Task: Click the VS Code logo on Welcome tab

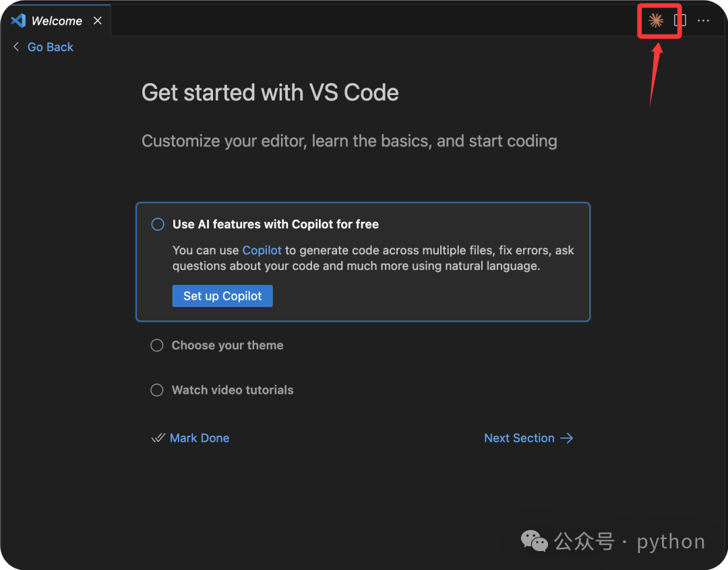Action: coord(19,20)
